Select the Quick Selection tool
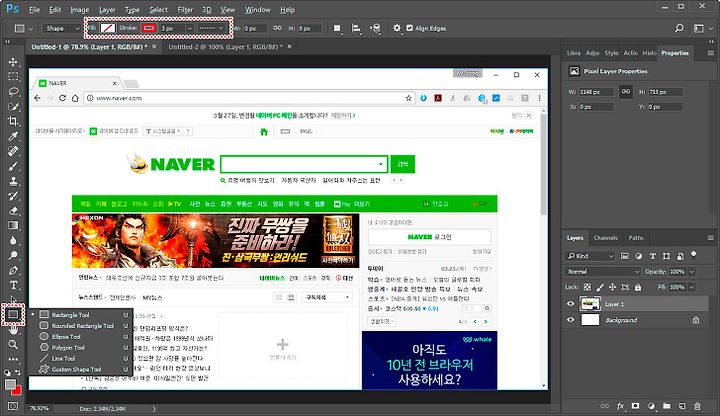Screen dimensions: 720x416 click(13, 107)
